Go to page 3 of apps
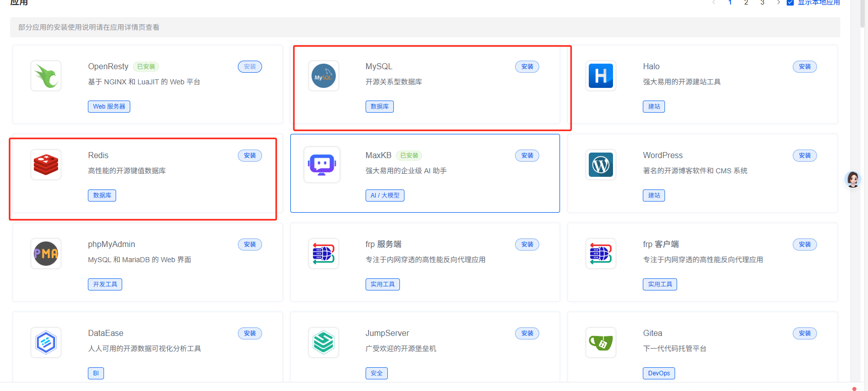Image resolution: width=868 pixels, height=391 pixels. 762,3
